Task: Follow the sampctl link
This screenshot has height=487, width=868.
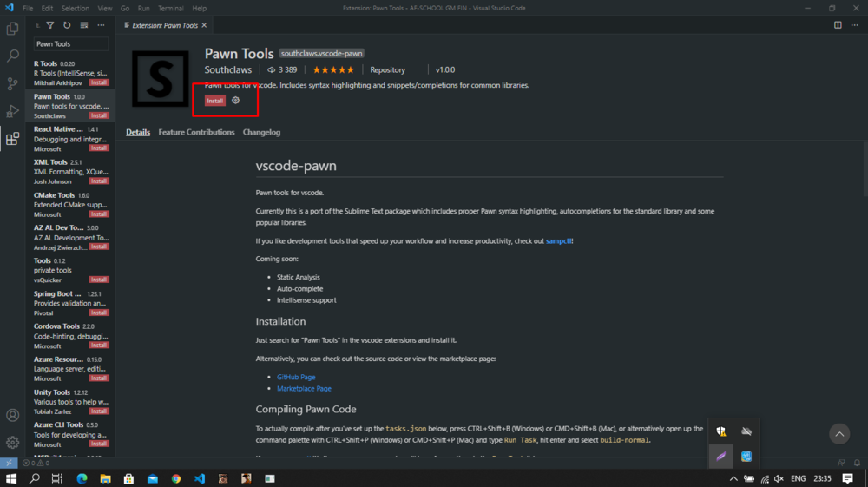Action: 558,240
